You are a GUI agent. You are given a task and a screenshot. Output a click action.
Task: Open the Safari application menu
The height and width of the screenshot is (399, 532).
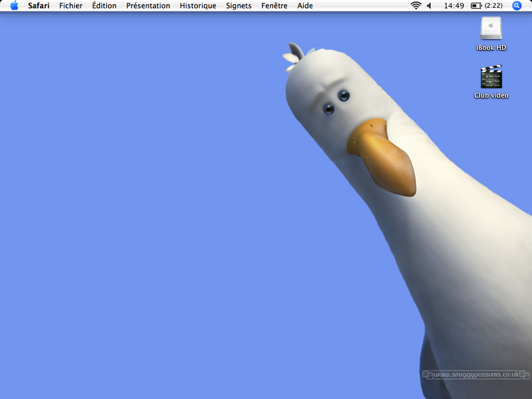click(x=39, y=6)
